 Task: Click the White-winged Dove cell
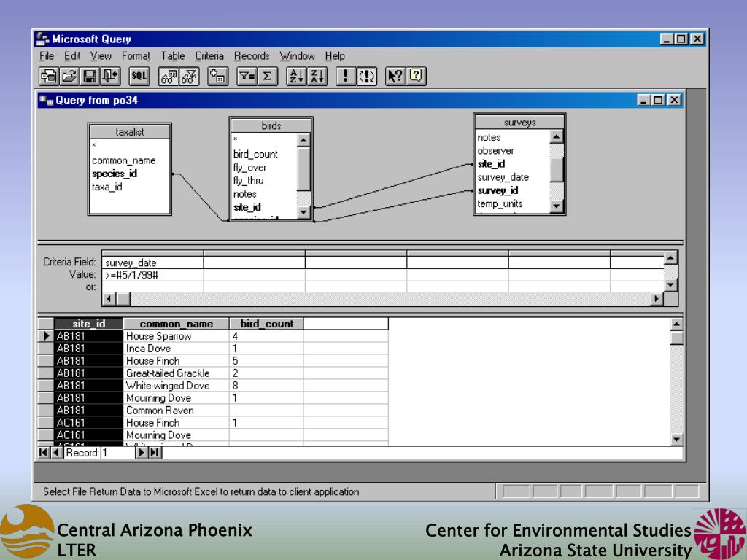click(x=177, y=386)
